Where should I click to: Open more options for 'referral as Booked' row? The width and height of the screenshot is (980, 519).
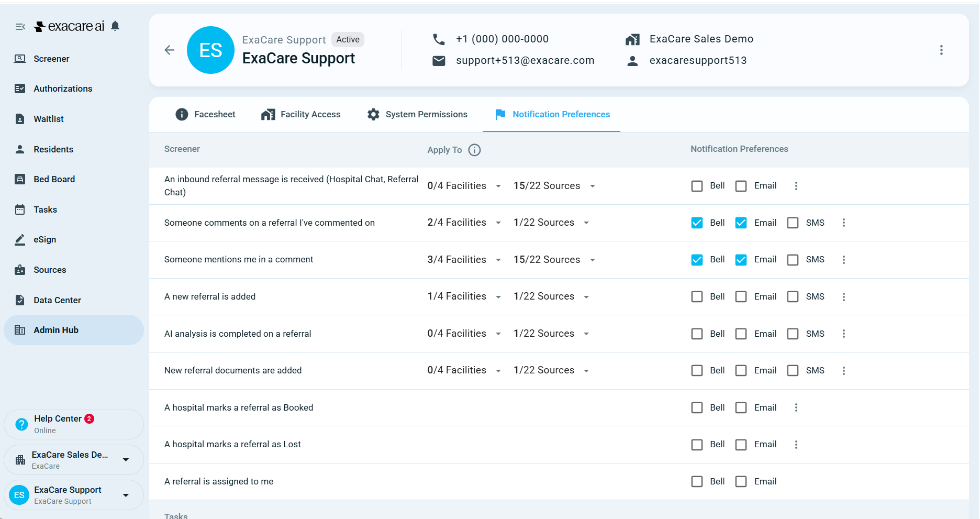point(796,407)
